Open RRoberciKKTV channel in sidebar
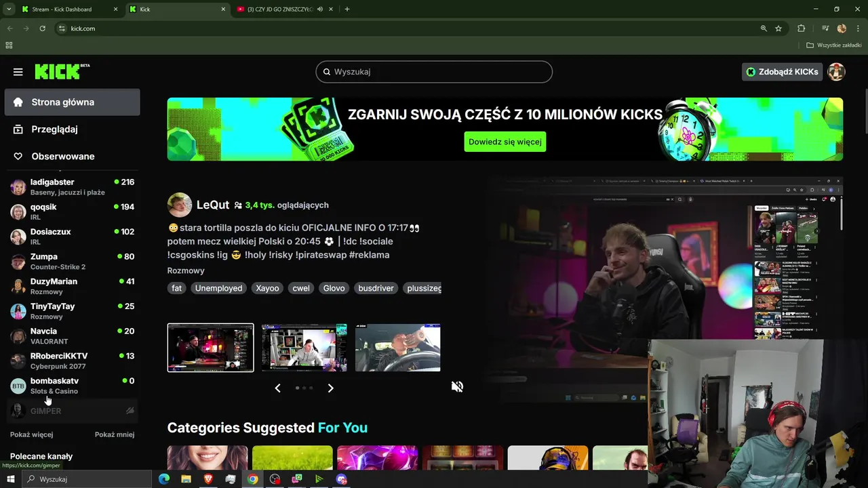Image resolution: width=868 pixels, height=488 pixels. coord(73,361)
